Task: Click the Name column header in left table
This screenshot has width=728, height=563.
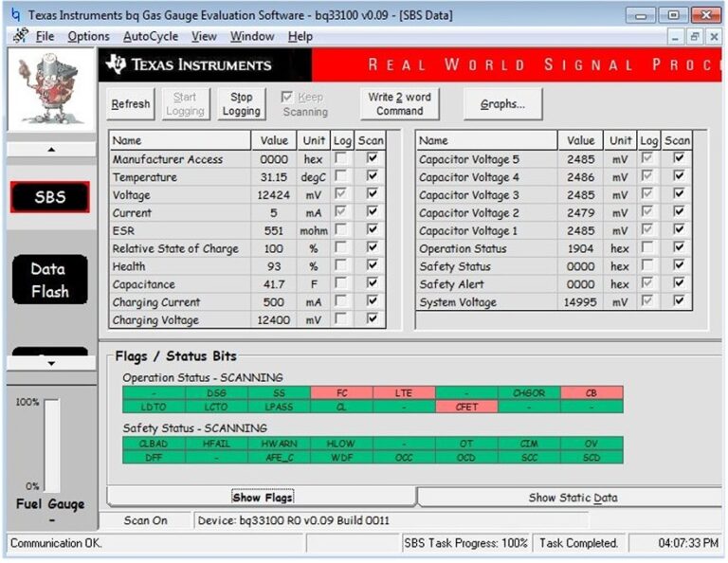Action: point(180,140)
